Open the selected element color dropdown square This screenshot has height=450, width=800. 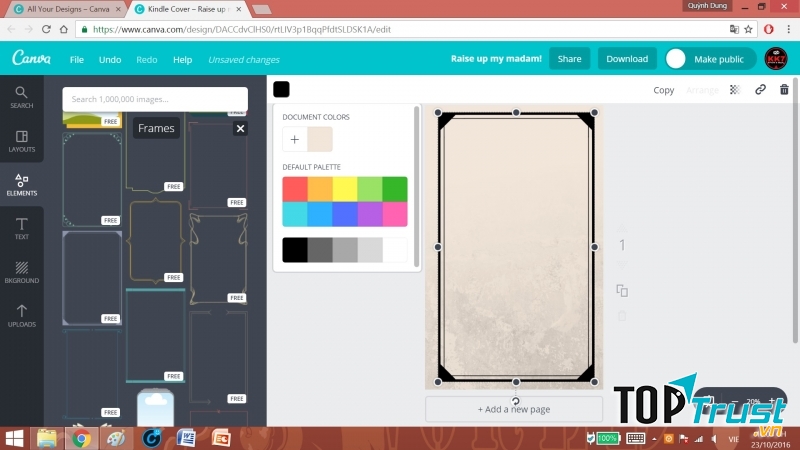click(x=282, y=90)
